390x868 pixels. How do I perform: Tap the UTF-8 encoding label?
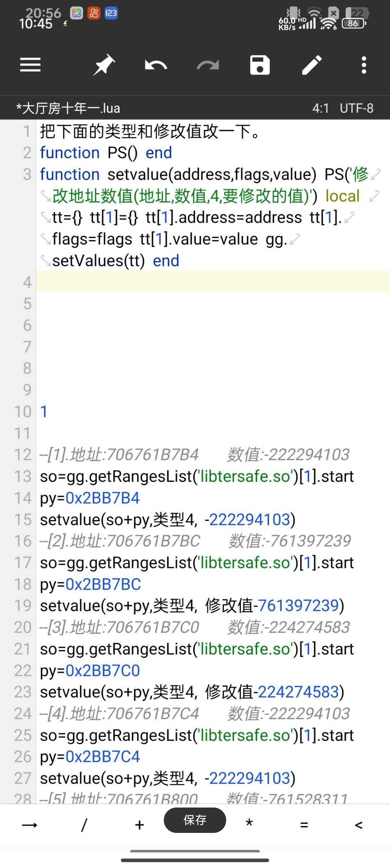point(356,108)
